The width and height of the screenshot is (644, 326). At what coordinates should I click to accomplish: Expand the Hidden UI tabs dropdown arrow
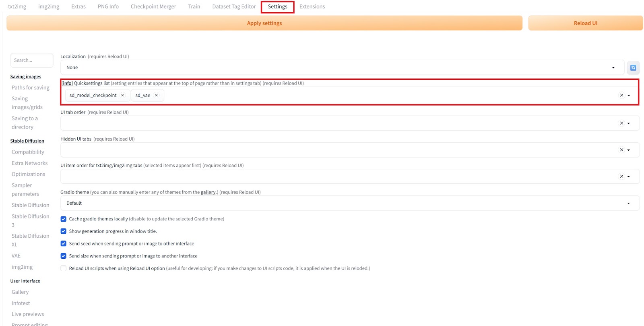629,150
